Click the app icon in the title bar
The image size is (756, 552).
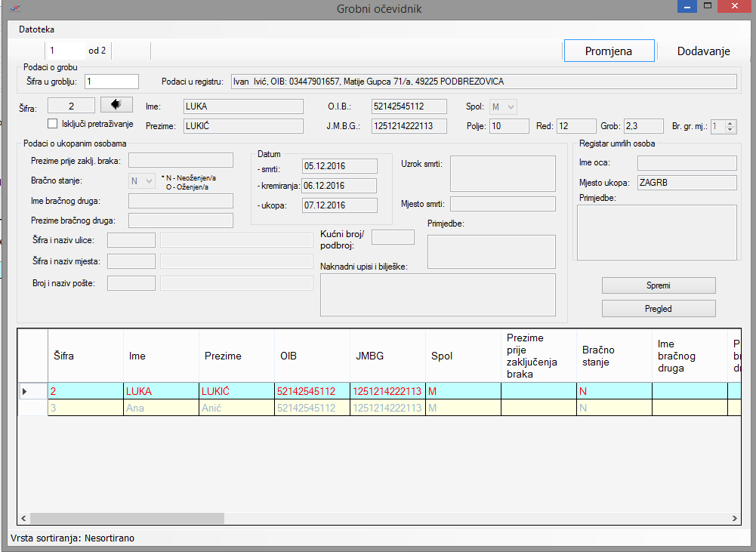point(14,8)
